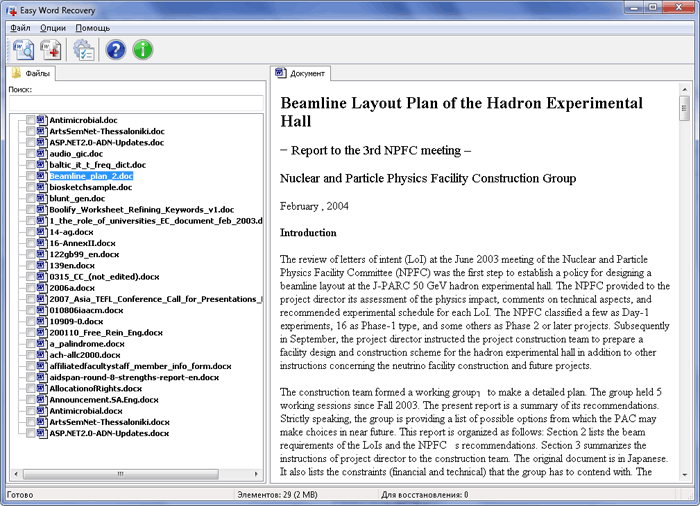Image resolution: width=700 pixels, height=506 pixels.
Task: Select Antimicrobial.docx in file list
Action: point(86,411)
